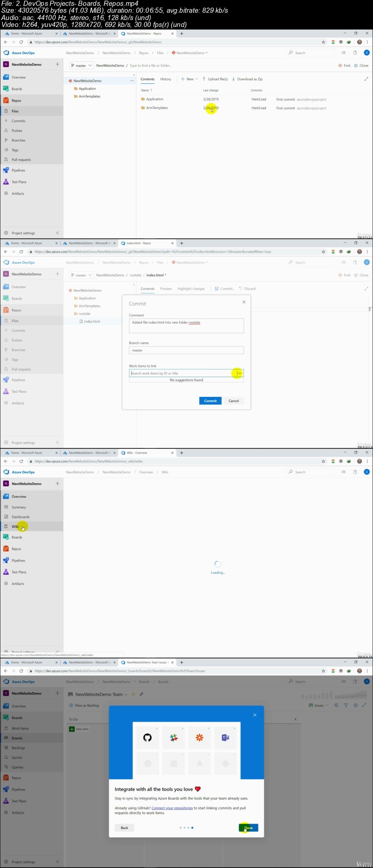The height and width of the screenshot is (868, 373).
Task: Open board settings gear in Boards frame
Action: tap(356, 705)
